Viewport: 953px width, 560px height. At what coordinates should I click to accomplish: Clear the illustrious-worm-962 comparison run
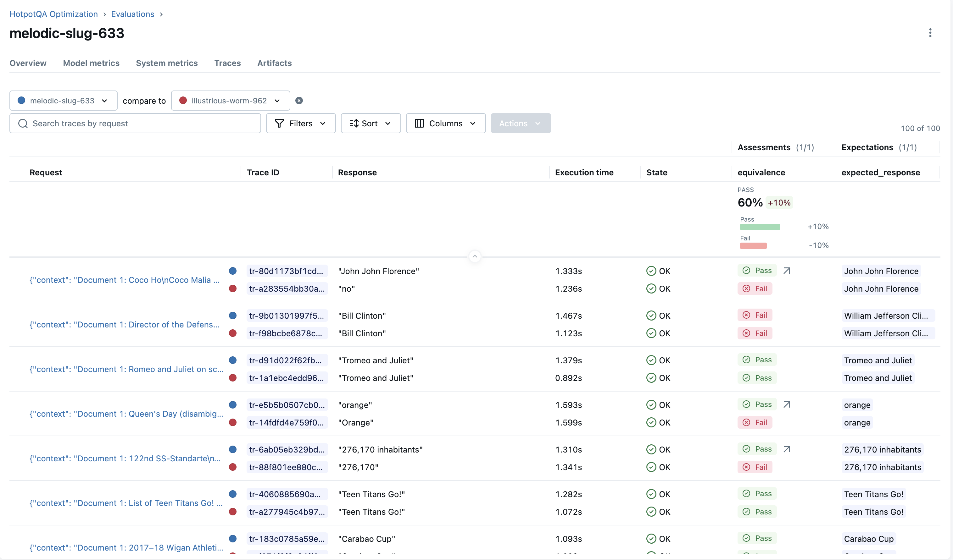pos(299,101)
